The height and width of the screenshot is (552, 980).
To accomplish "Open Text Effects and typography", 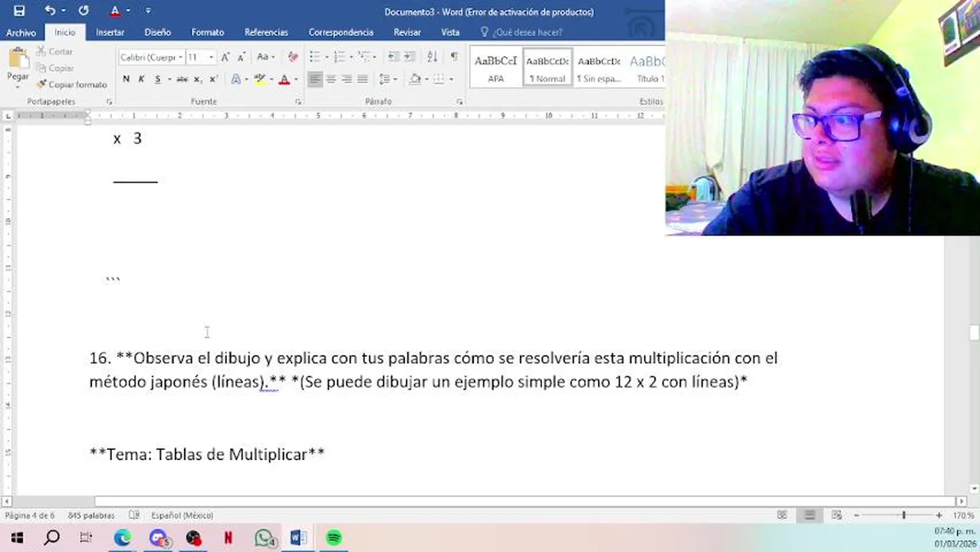I will point(236,79).
